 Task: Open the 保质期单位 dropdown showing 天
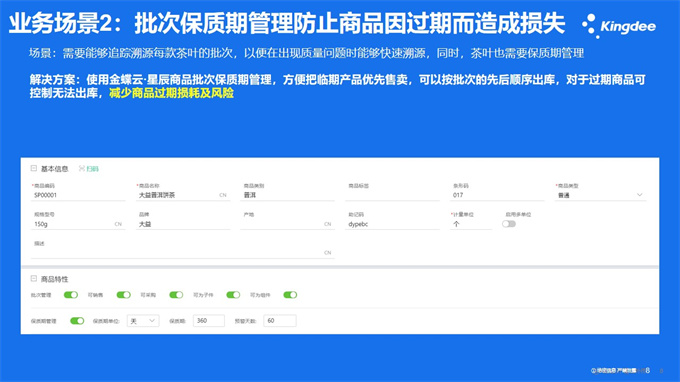click(x=143, y=321)
